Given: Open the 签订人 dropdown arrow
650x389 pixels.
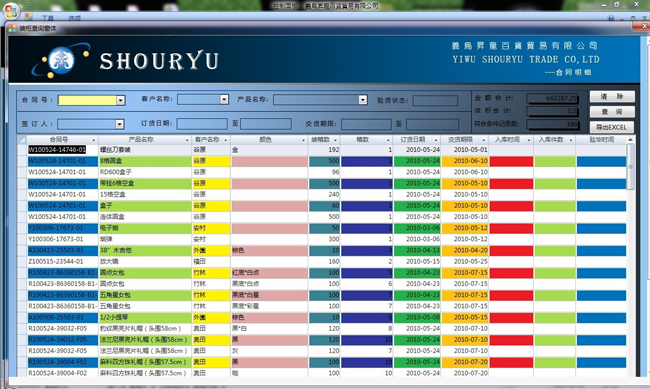Looking at the screenshot, I should coord(119,124).
